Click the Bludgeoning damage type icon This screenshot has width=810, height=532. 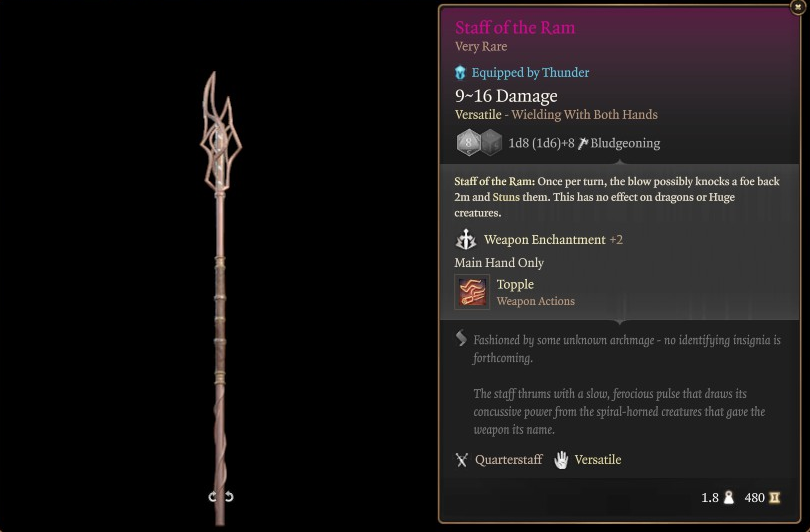(583, 143)
